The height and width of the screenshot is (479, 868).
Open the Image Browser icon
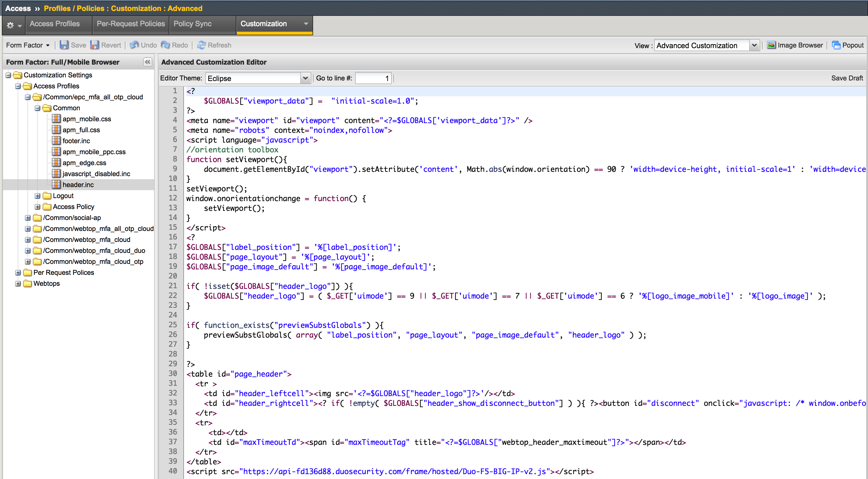pos(771,45)
